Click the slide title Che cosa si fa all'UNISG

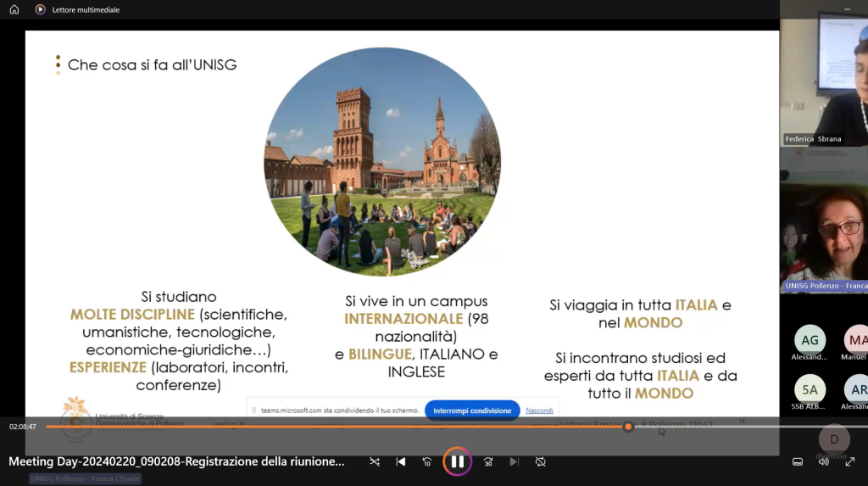coord(153,64)
